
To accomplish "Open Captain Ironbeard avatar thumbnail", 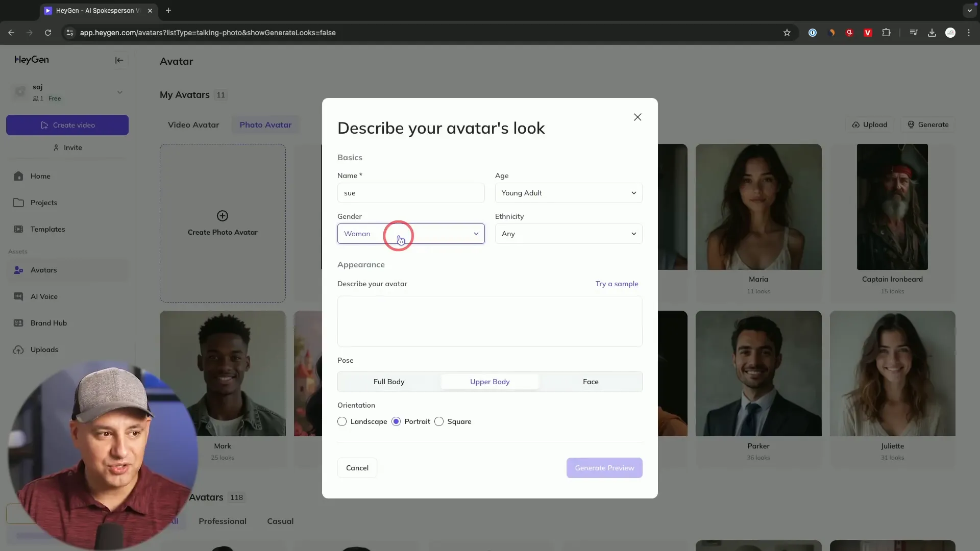I will pos(892,207).
